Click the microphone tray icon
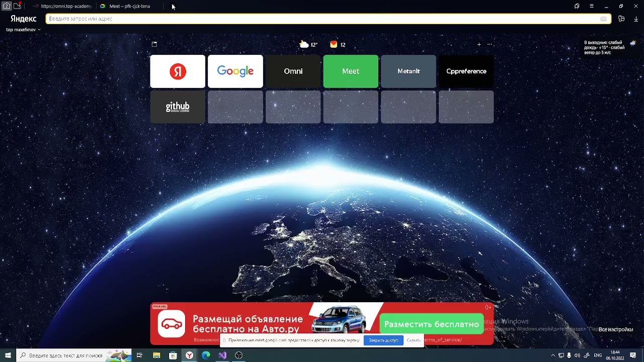This screenshot has width=644, height=362. [x=569, y=355]
